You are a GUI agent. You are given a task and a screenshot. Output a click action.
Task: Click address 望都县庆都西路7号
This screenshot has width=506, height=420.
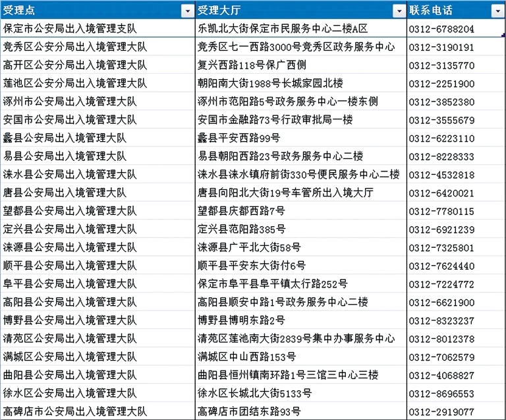click(x=241, y=211)
